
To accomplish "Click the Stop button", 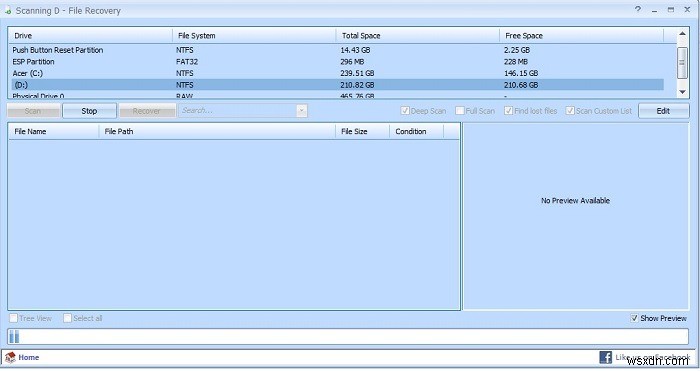I will pos(89,111).
